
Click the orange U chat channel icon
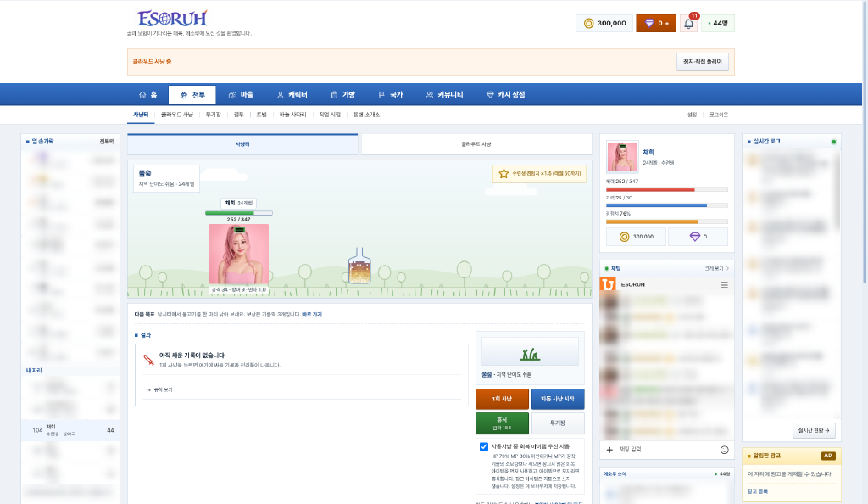click(608, 284)
